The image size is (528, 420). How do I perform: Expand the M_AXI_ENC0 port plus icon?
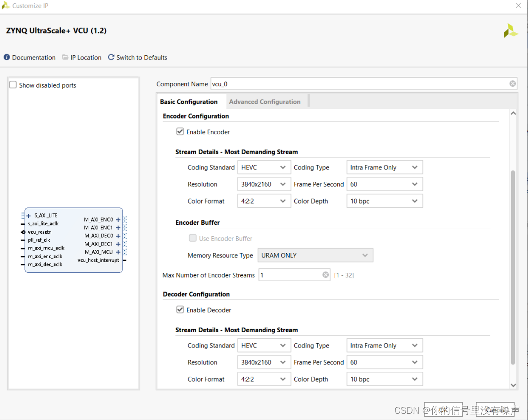click(118, 220)
